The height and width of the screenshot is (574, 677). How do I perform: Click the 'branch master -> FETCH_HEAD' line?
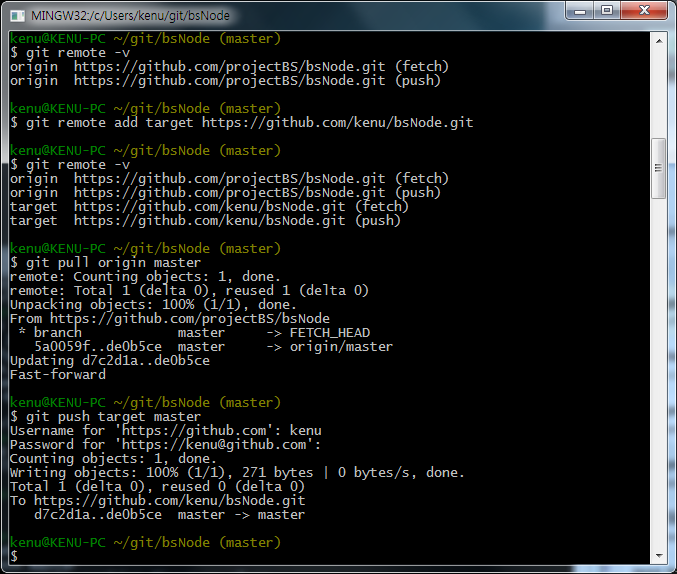194,333
